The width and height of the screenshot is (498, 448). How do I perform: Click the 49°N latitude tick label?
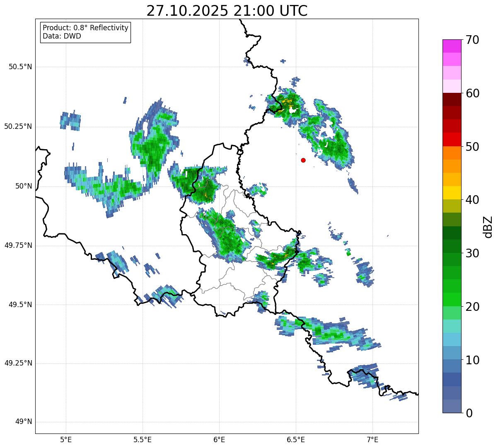pyautogui.click(x=23, y=421)
